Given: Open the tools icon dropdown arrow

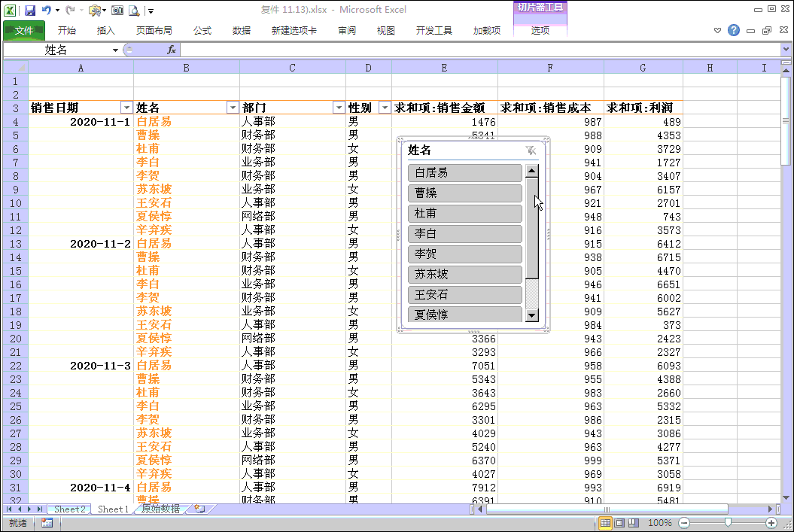Looking at the screenshot, I should (x=104, y=10).
